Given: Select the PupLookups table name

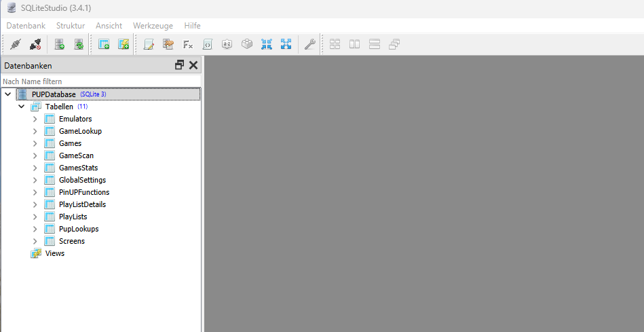Looking at the screenshot, I should pyautogui.click(x=79, y=229).
